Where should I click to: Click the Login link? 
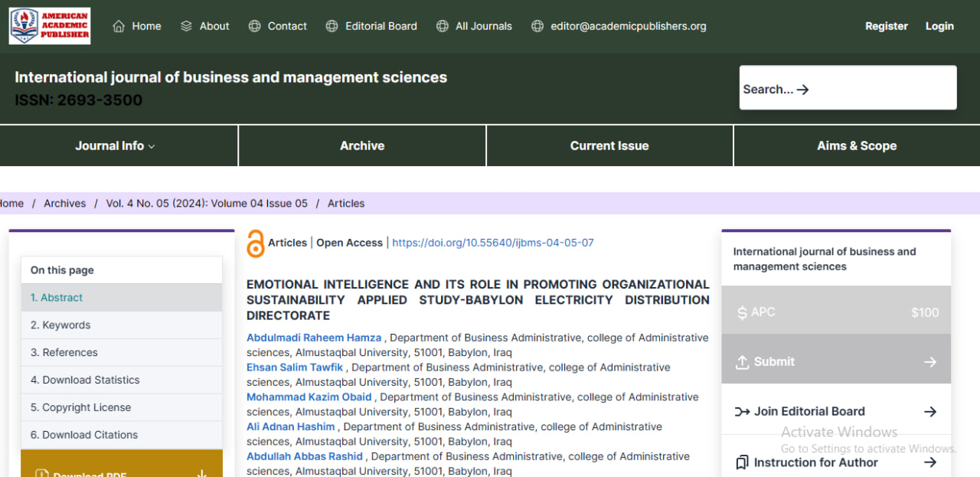point(939,26)
